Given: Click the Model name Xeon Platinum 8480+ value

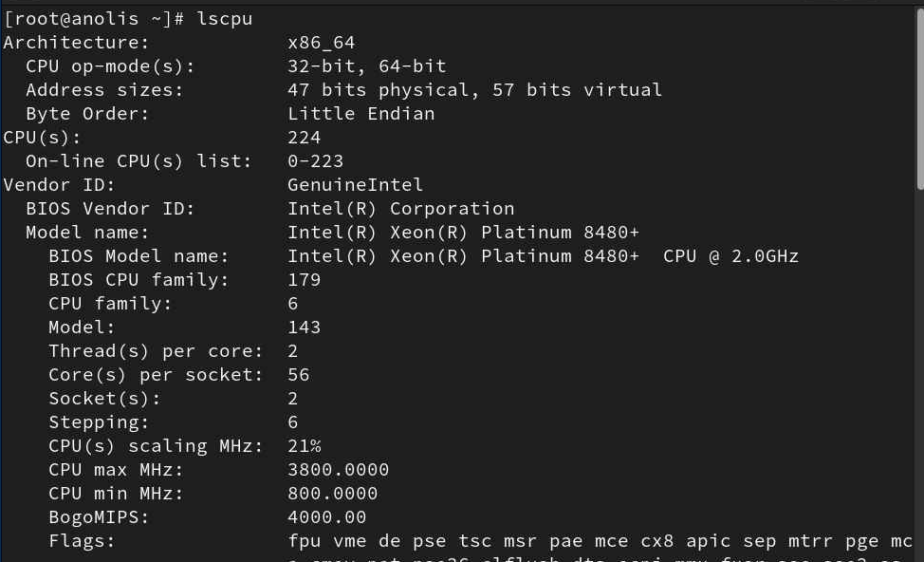Looking at the screenshot, I should [463, 233].
